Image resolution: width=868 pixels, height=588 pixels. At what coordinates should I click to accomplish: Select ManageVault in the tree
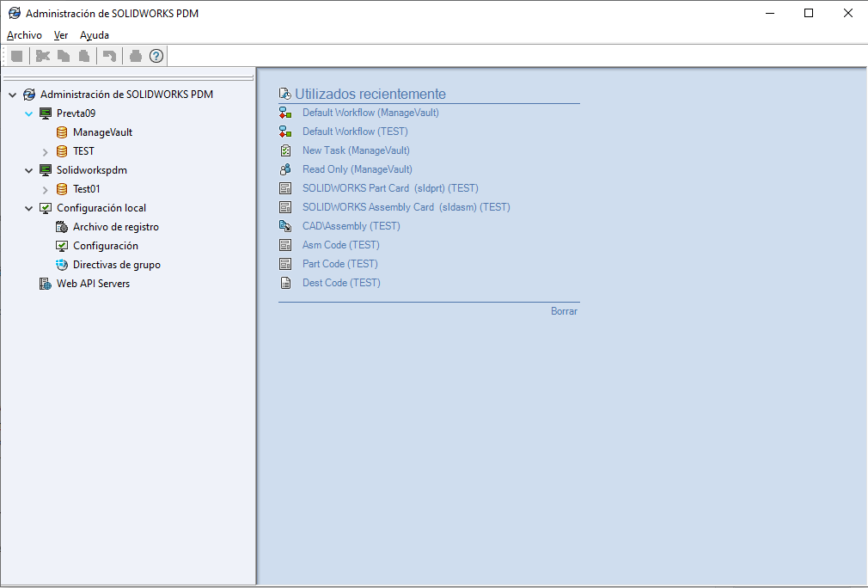102,132
